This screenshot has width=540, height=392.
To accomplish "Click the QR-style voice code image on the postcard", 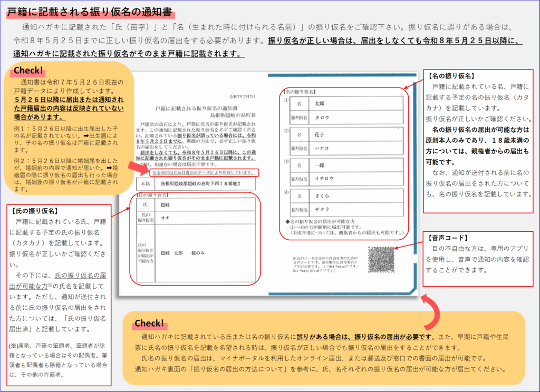I will point(381,259).
